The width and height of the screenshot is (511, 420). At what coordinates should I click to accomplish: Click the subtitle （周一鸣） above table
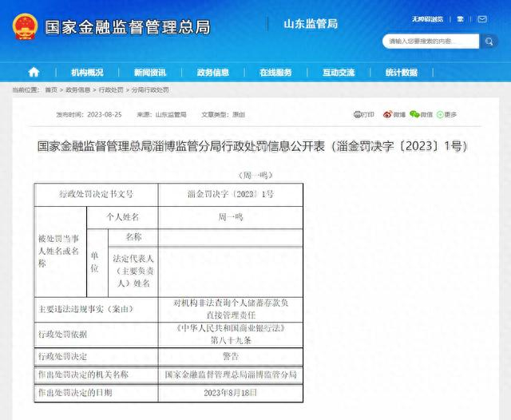255,176
